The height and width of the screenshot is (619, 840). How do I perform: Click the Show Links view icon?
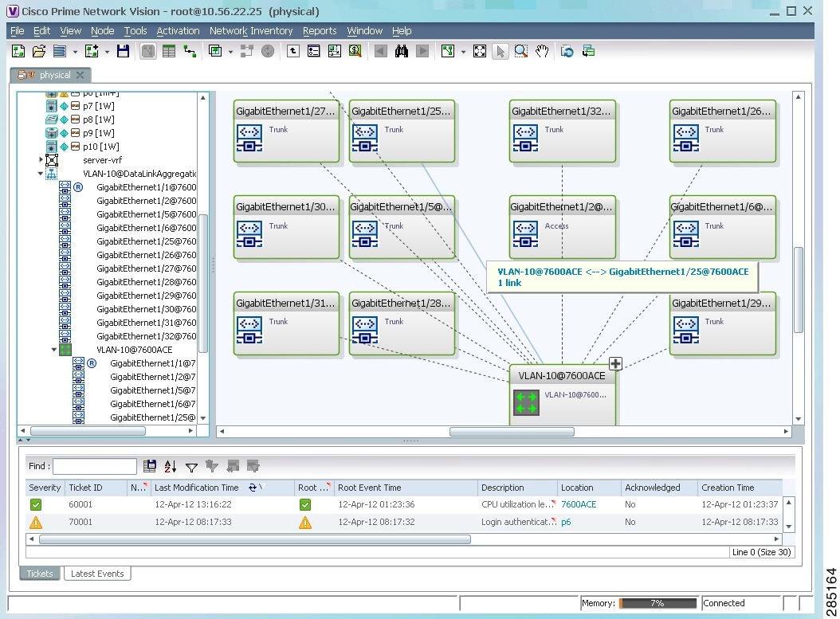click(190, 52)
